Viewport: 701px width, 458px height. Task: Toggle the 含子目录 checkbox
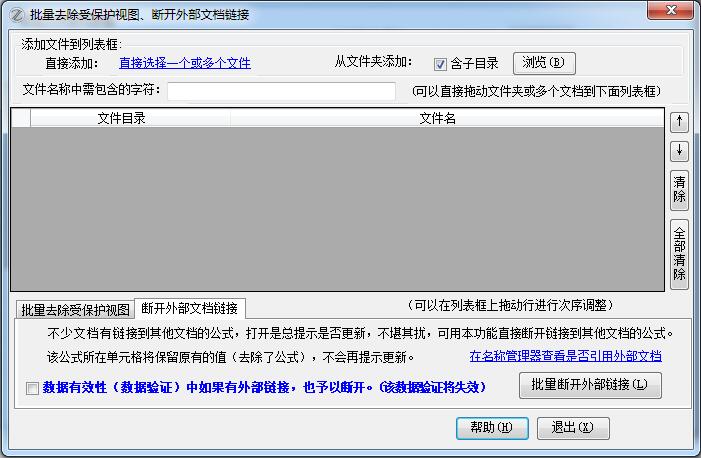tap(440, 64)
